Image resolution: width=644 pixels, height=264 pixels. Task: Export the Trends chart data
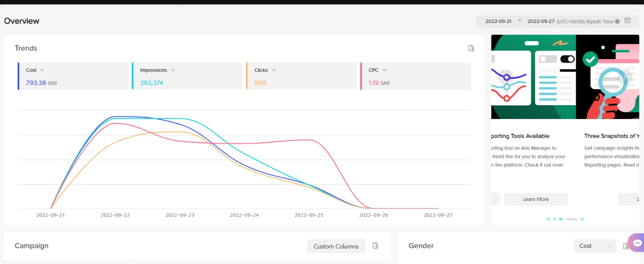(471, 48)
